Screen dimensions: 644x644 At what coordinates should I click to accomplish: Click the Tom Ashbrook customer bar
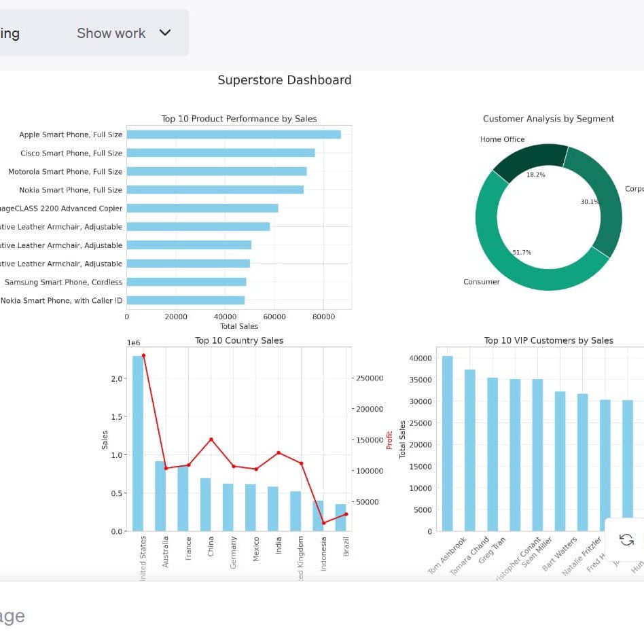[447, 442]
